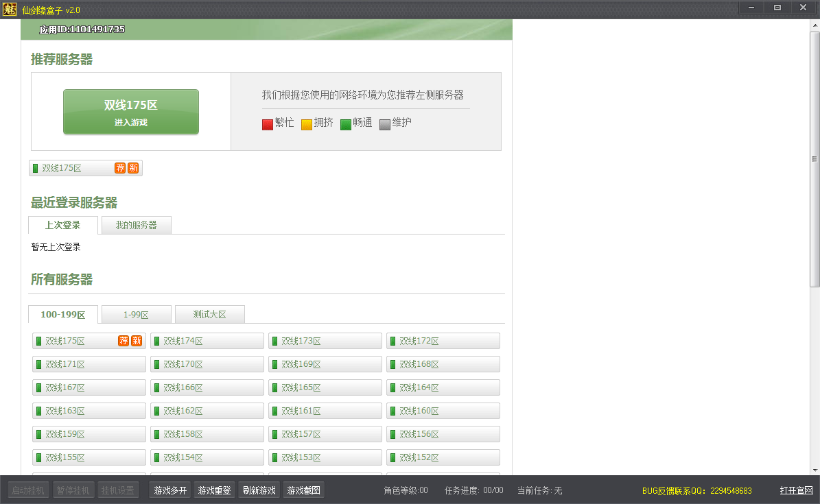Choose server 双线174区
The image size is (820, 504).
(207, 341)
